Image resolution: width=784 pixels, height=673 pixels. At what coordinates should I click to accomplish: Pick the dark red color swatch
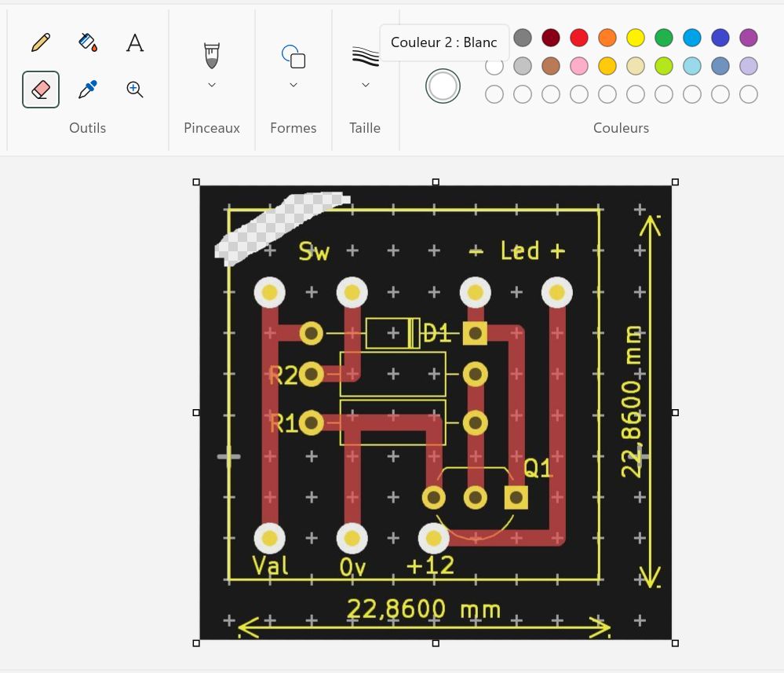550,38
